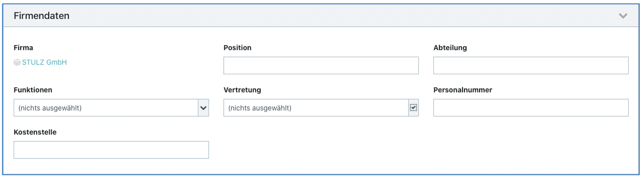644x180 pixels.
Task: Open the STULZ GmbH company link
Action: [44, 62]
